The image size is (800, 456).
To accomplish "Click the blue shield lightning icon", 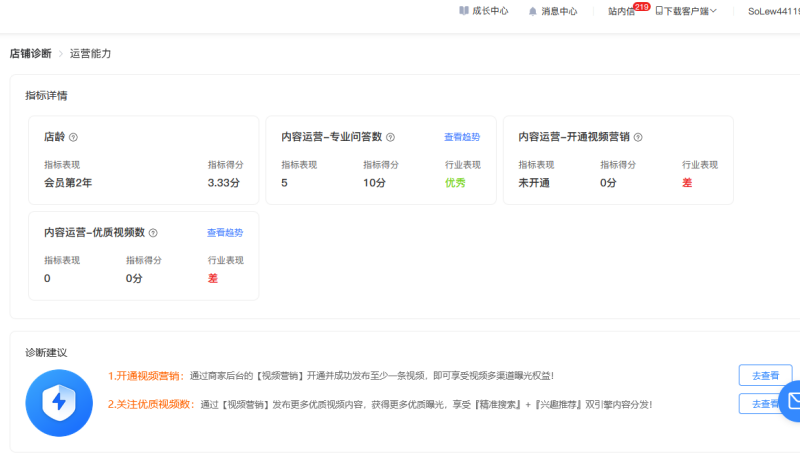I will pos(59,402).
